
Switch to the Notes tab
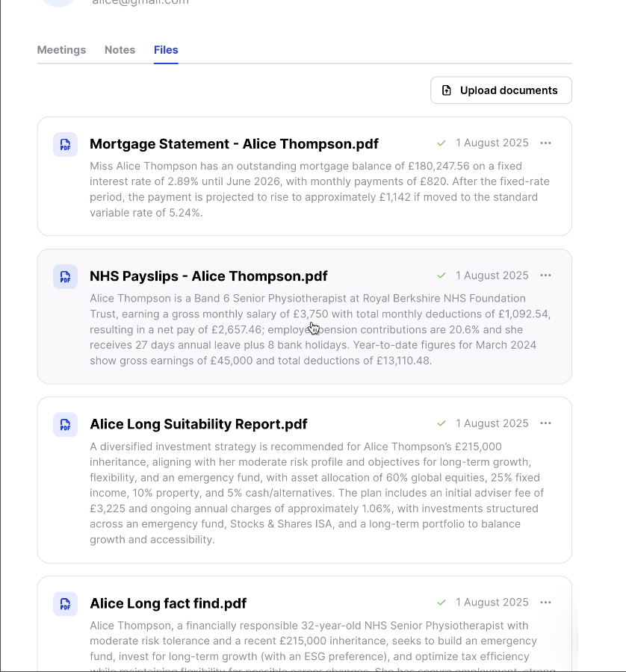coord(120,50)
